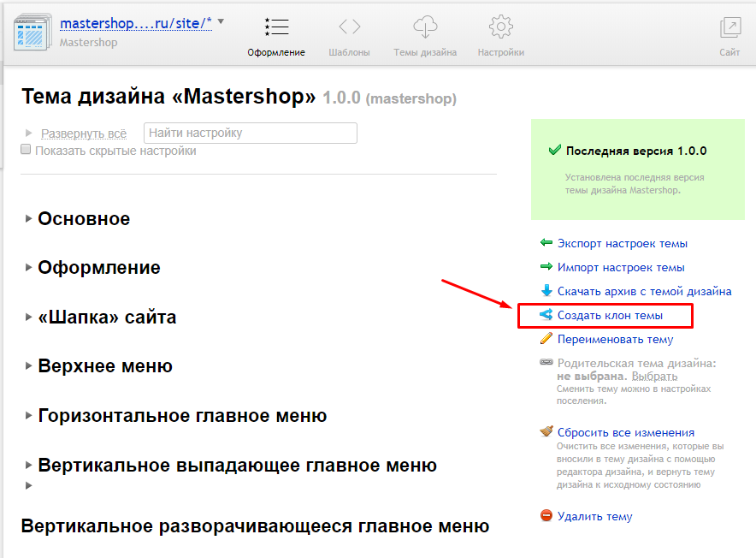Click the Экспорт настроек темы link
The height and width of the screenshot is (558, 756).
[622, 244]
